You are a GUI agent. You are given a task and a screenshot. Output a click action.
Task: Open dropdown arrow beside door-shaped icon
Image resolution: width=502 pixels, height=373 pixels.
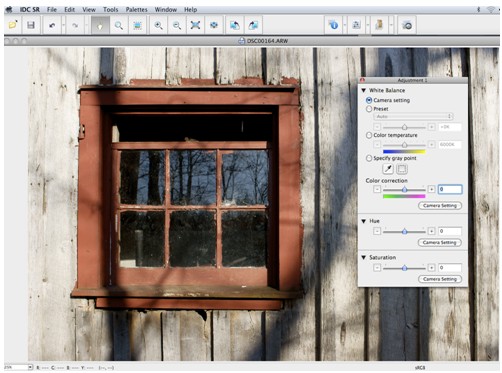point(391,25)
